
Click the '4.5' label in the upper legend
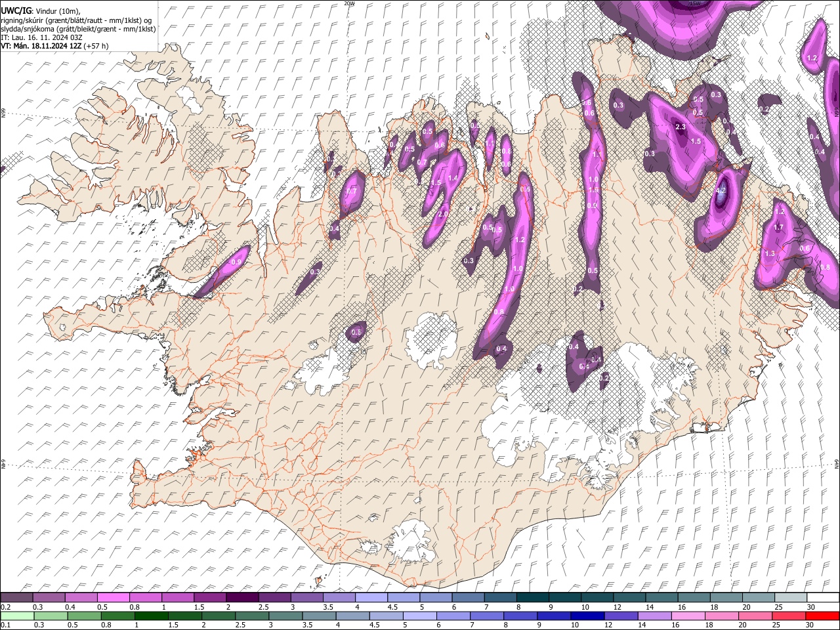392,607
